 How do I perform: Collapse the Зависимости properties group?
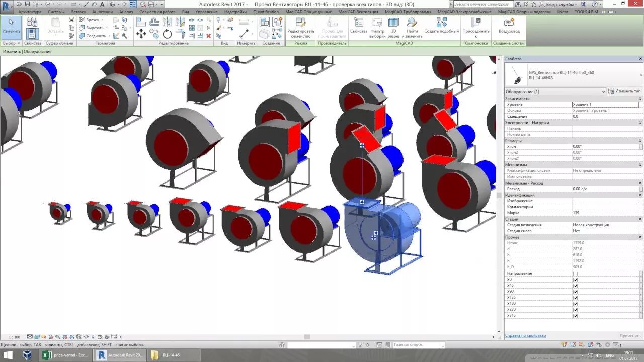tap(640, 99)
